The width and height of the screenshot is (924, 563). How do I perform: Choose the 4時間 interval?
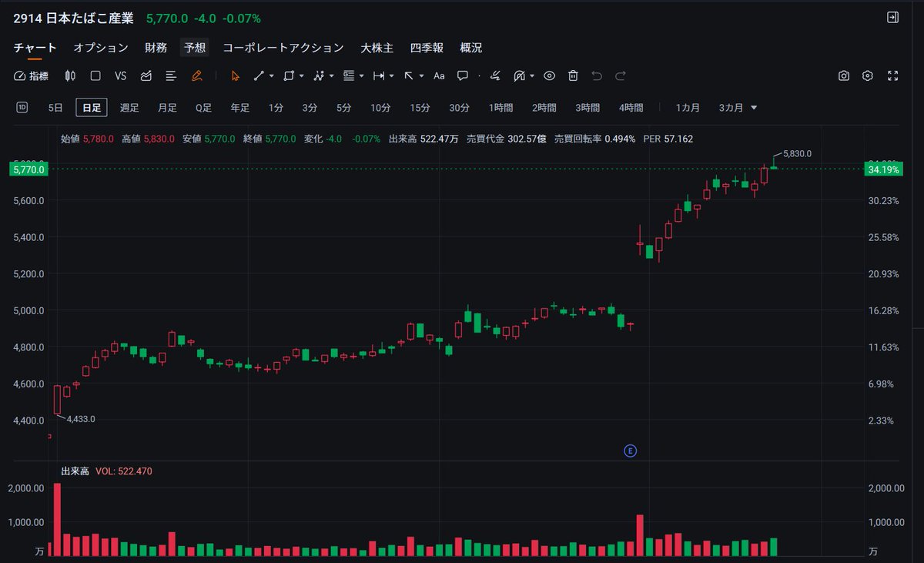tap(631, 108)
